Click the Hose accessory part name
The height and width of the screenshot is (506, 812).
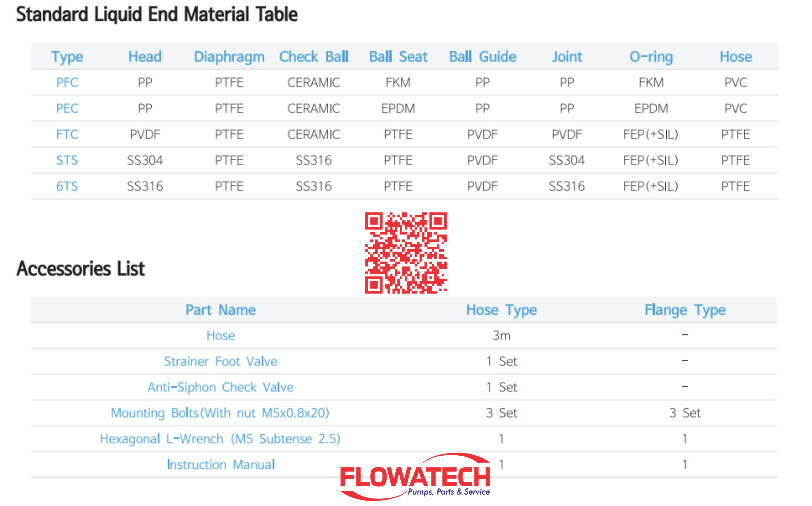[221, 335]
